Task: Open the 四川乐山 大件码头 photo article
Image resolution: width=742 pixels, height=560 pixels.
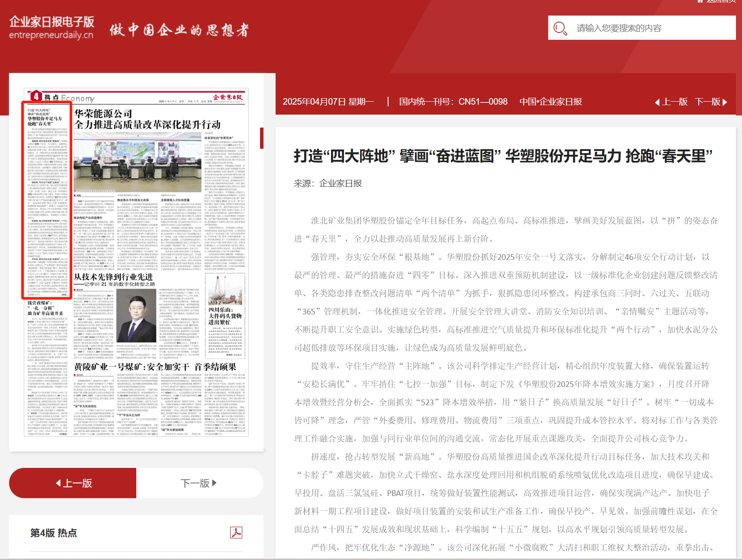Action: point(225,316)
